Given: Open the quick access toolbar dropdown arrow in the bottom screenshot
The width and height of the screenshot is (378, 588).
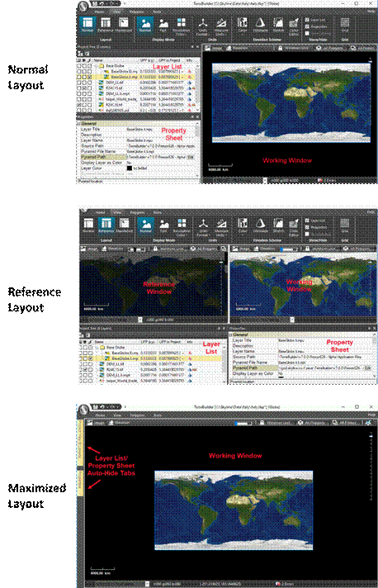Looking at the screenshot, I should [125, 406].
